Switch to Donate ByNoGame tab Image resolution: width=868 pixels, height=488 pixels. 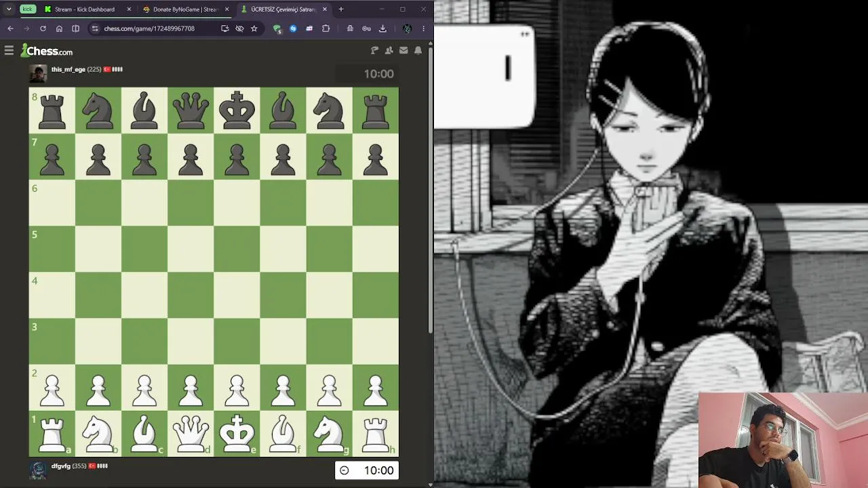185,9
